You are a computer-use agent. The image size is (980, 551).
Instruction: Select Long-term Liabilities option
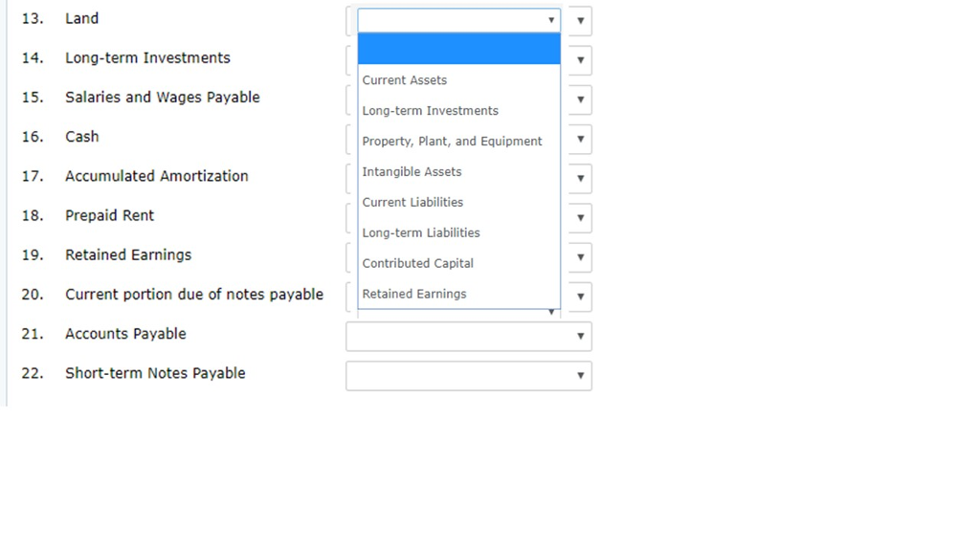click(x=458, y=233)
